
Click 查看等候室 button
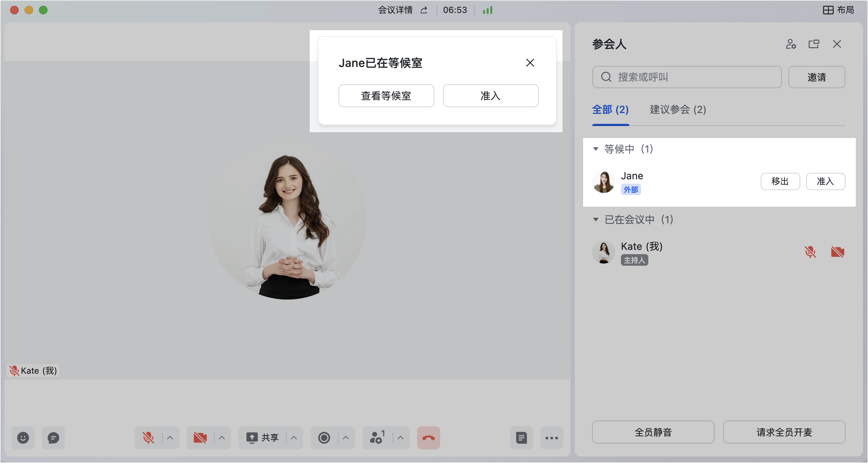coord(386,96)
